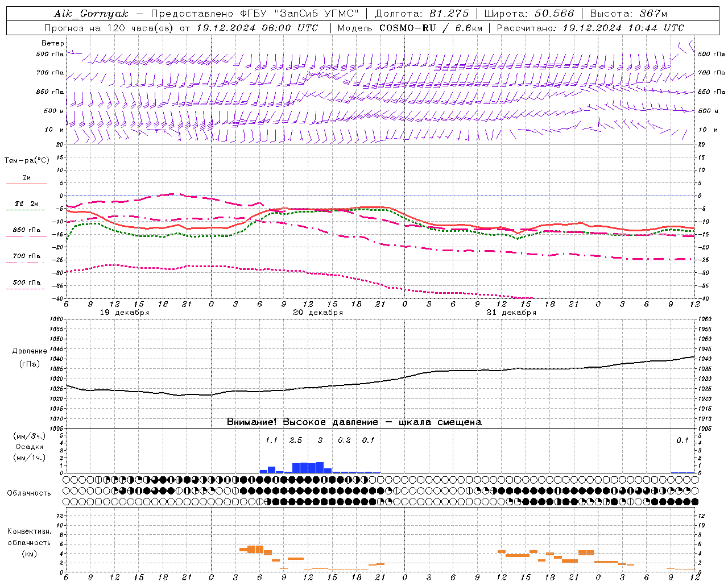Click the (мм/3ч.) unit label
The image size is (728, 582).
point(30,436)
